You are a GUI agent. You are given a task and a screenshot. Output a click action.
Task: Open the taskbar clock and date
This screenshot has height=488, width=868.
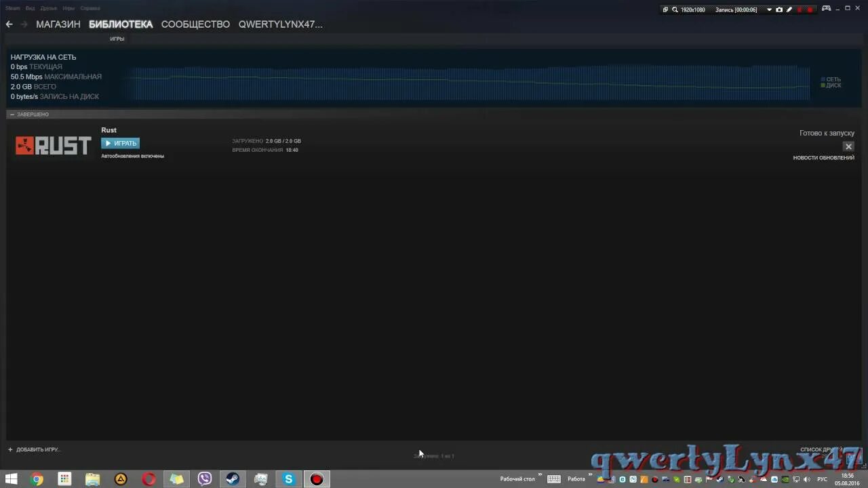848,479
